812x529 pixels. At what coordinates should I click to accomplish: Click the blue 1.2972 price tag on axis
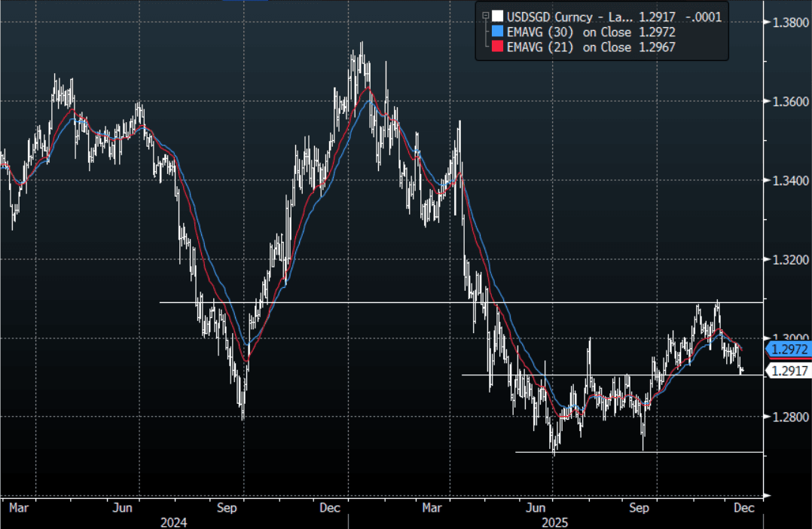[787, 350]
